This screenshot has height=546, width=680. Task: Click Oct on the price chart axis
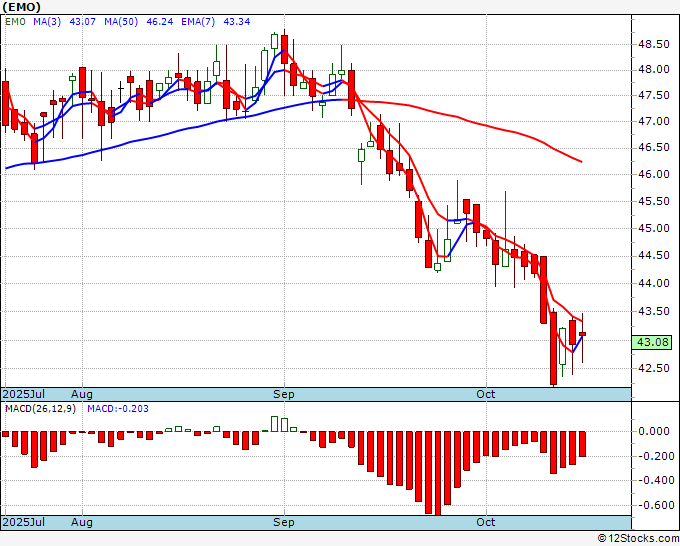point(486,394)
